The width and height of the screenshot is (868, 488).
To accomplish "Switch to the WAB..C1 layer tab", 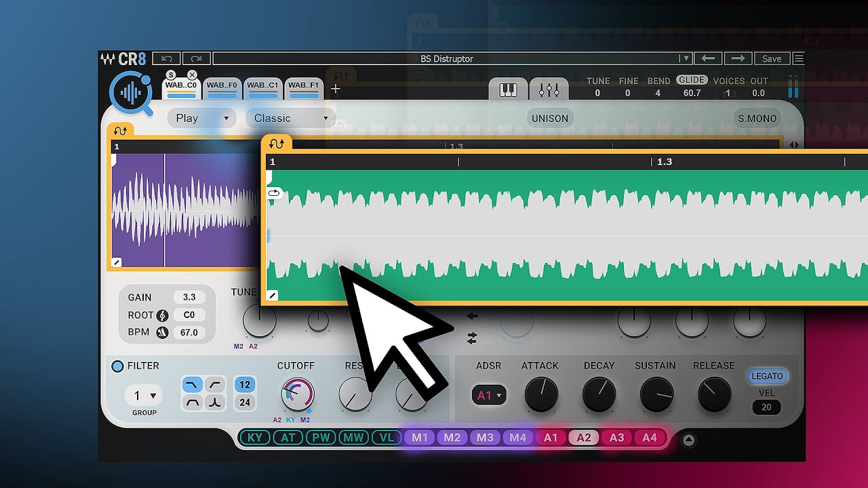I will (x=262, y=89).
